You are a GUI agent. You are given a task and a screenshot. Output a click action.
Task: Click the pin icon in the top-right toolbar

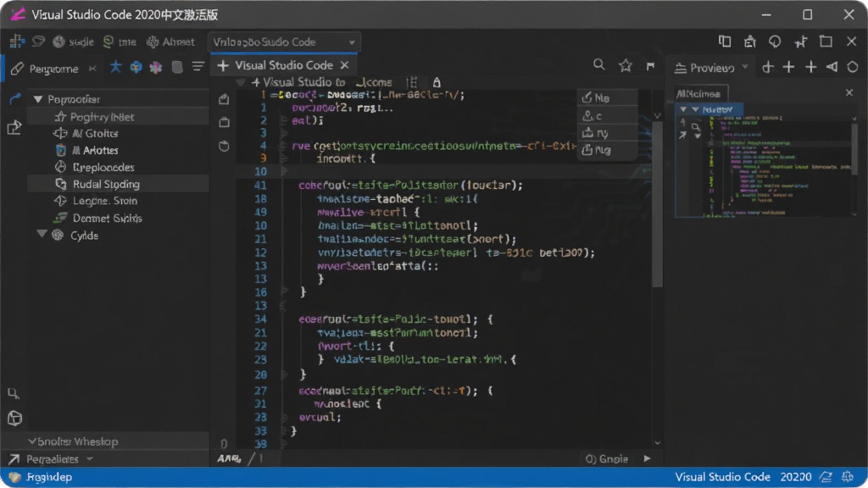800,42
